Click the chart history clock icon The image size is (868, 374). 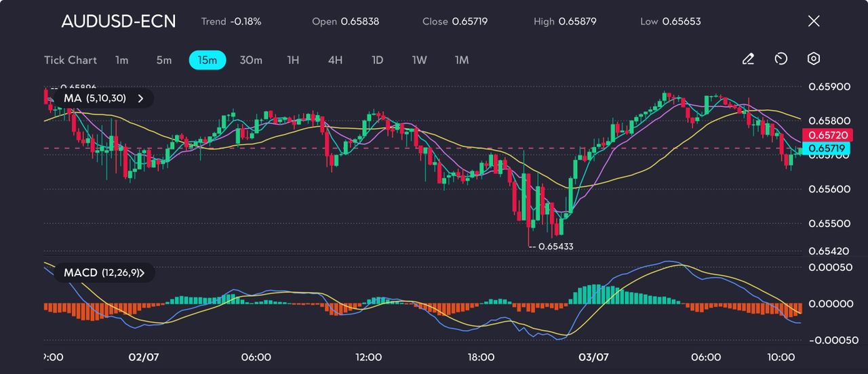pyautogui.click(x=781, y=60)
